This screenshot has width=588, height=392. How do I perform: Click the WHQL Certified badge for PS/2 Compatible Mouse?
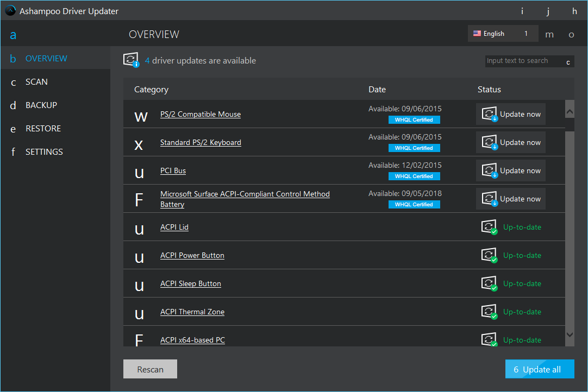tap(414, 120)
